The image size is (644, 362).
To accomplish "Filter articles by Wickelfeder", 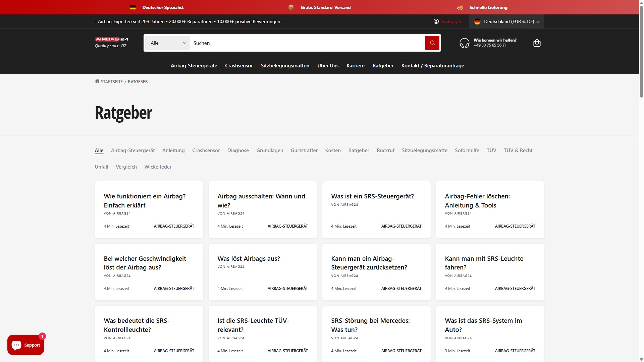I will 158,167.
